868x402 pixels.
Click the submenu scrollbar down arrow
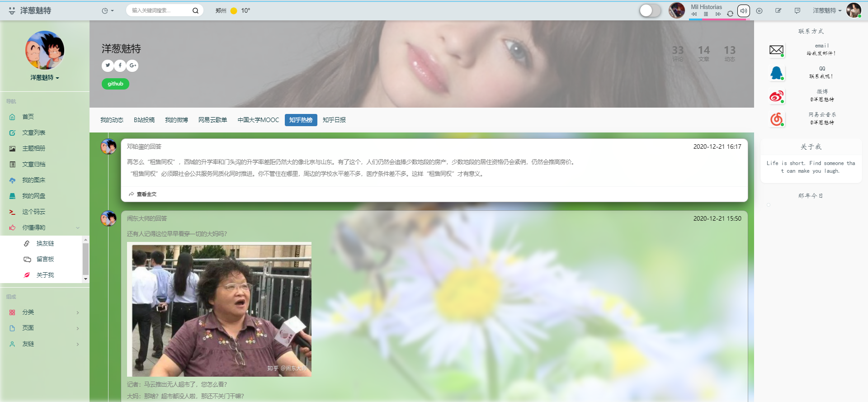tap(85, 279)
